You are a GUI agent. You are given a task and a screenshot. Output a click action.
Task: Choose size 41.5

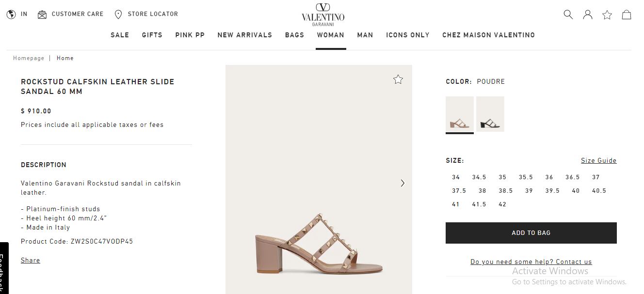point(479,204)
